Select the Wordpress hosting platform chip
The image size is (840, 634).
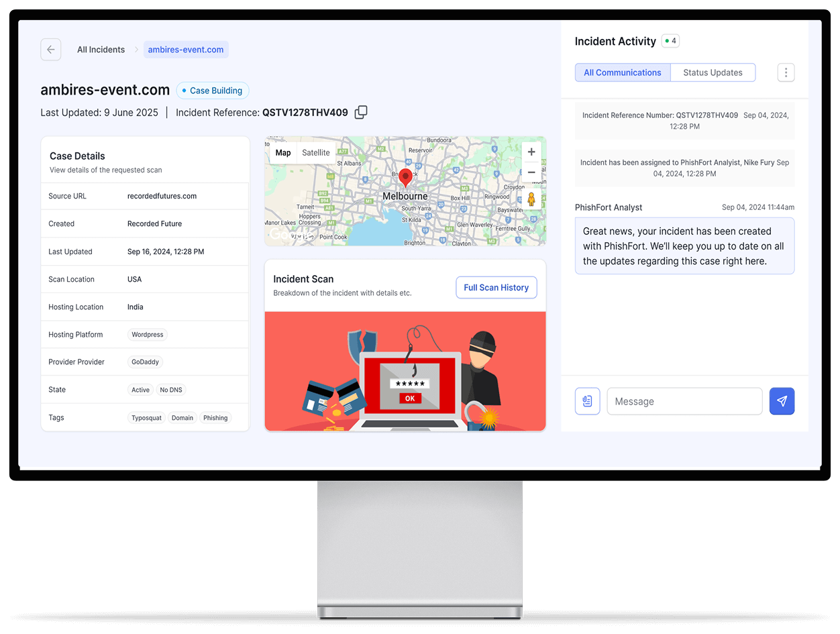pyautogui.click(x=147, y=334)
